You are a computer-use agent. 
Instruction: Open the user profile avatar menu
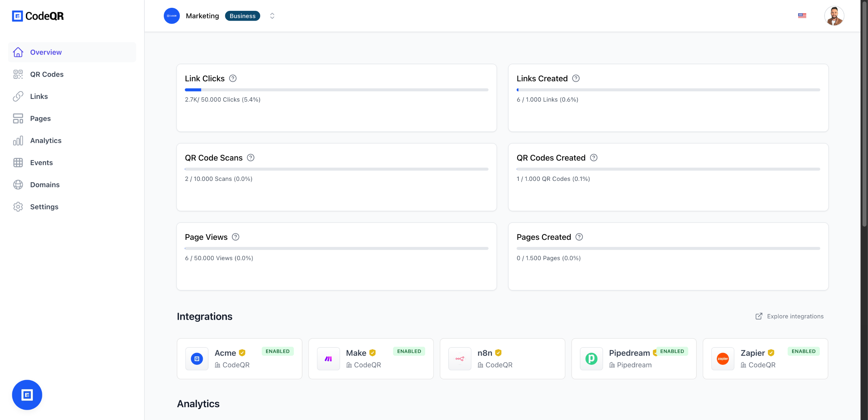pyautogui.click(x=834, y=16)
